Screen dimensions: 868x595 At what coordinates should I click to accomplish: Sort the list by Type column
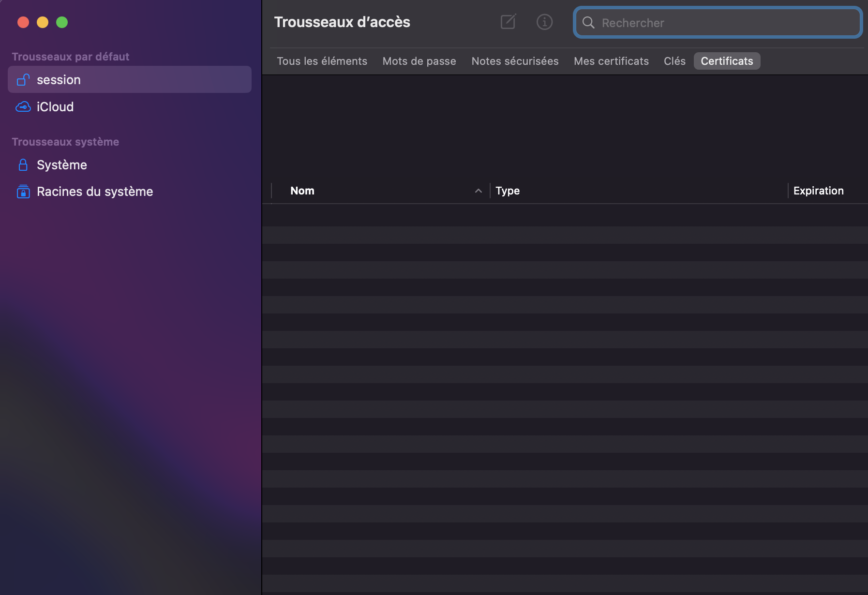click(x=508, y=191)
